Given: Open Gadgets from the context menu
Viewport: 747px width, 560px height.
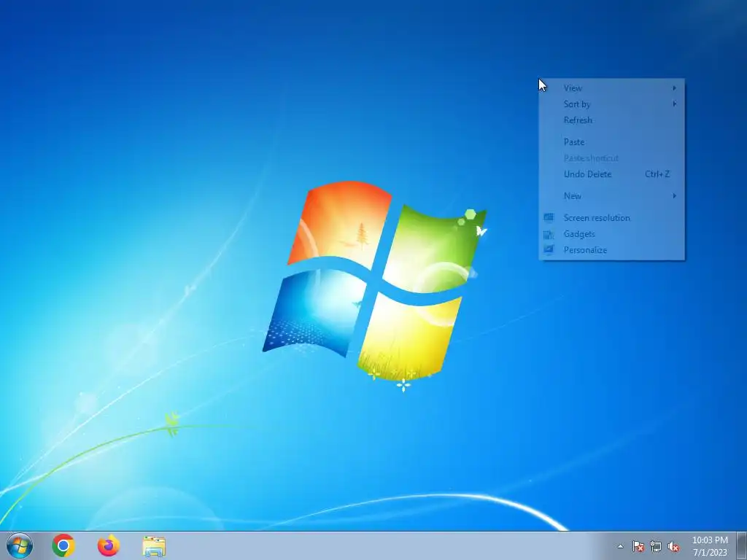Looking at the screenshot, I should (612, 234).
